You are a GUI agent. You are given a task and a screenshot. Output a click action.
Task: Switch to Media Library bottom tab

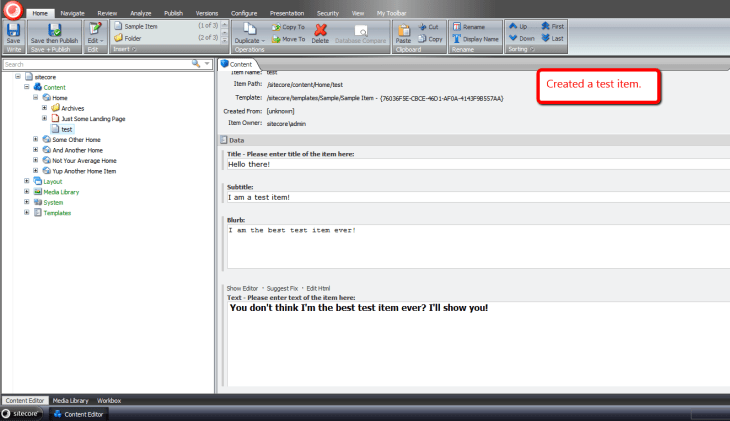[x=70, y=401]
